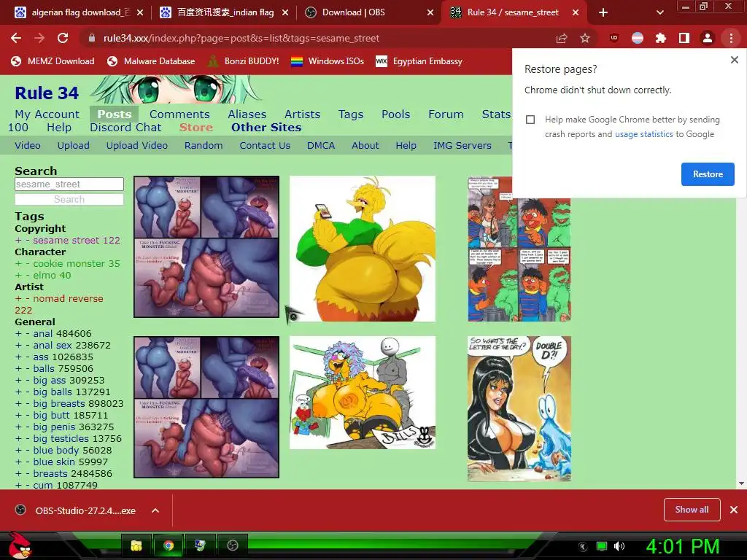
Task: Click the address bar URL
Action: coord(241,38)
